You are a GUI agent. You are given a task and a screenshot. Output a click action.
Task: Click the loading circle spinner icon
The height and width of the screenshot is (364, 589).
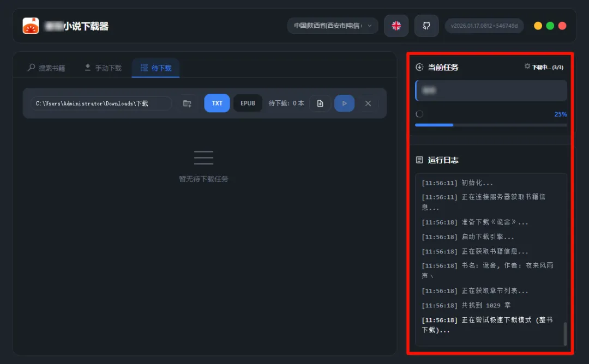click(419, 114)
